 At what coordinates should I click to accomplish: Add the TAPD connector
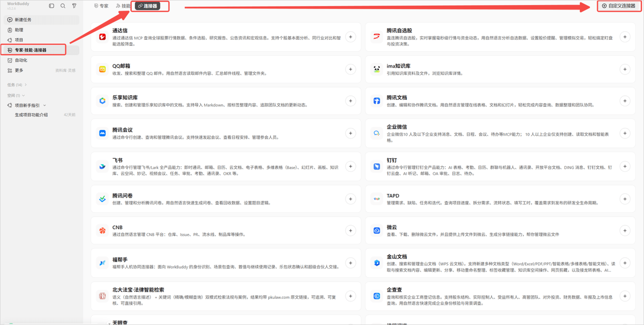click(x=625, y=199)
